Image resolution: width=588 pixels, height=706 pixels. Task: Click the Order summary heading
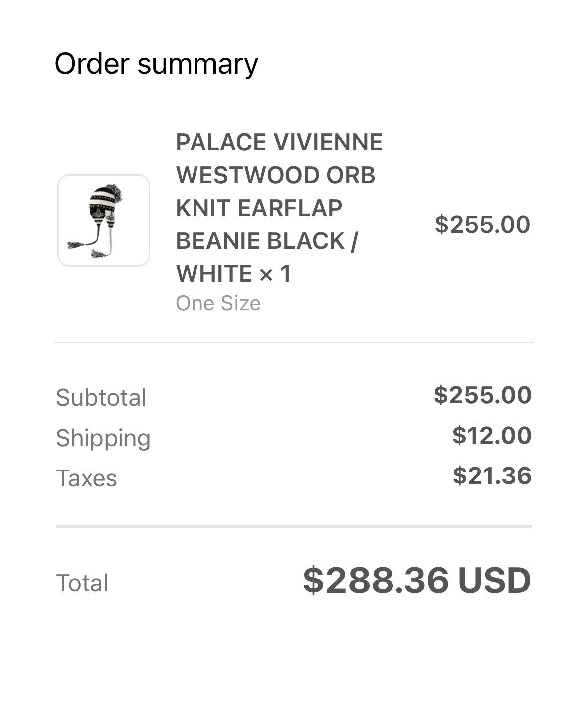(x=156, y=64)
